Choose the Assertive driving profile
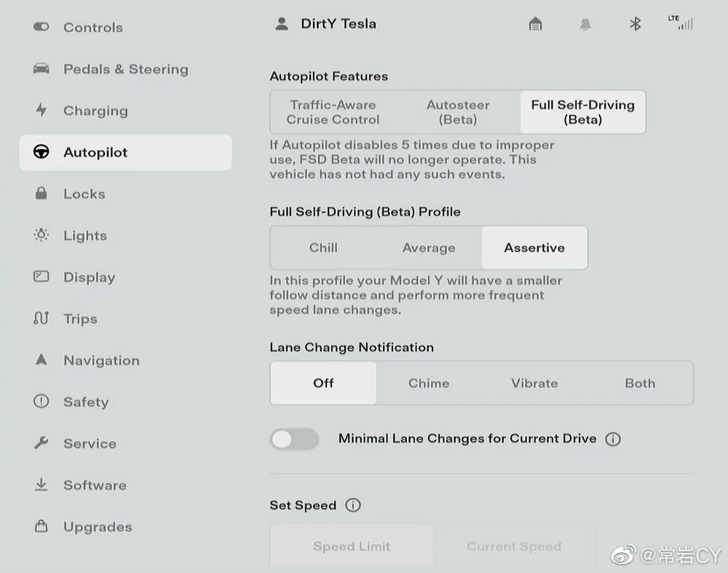The height and width of the screenshot is (573, 728). [x=534, y=248]
